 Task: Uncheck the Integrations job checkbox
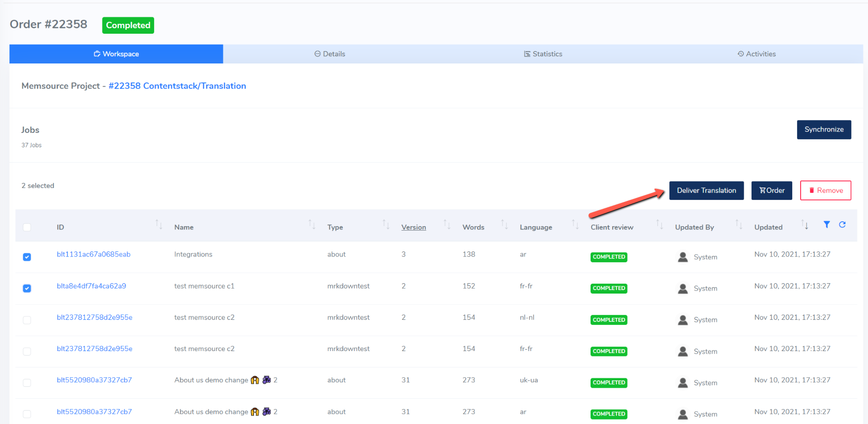coord(27,257)
